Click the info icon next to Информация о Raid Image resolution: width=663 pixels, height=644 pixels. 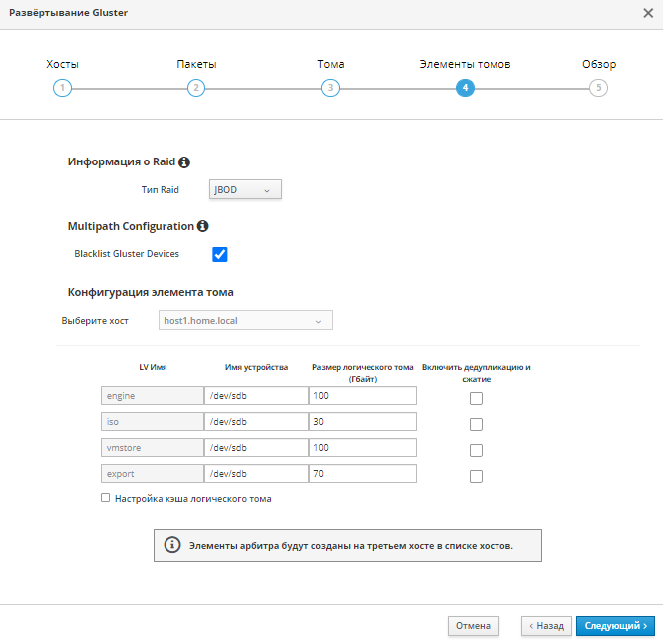tap(184, 162)
